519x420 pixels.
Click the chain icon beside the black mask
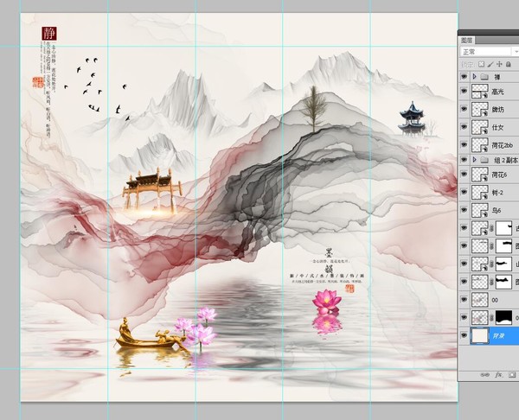click(x=492, y=317)
